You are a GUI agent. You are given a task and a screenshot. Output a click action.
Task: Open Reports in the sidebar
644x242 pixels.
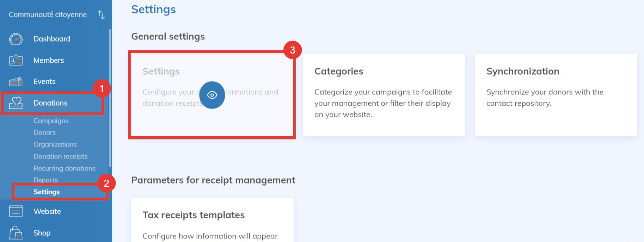(x=45, y=180)
